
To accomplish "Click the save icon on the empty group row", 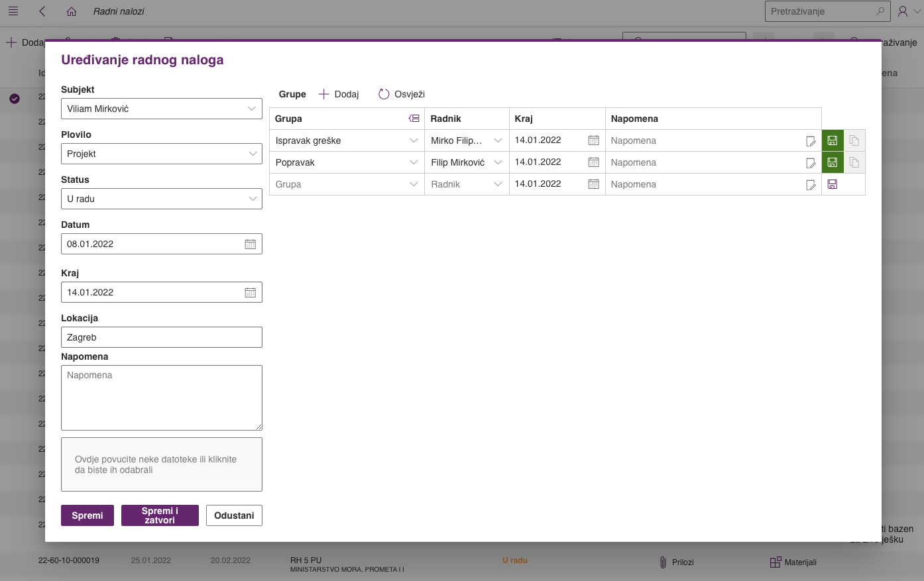I will pyautogui.click(x=833, y=184).
